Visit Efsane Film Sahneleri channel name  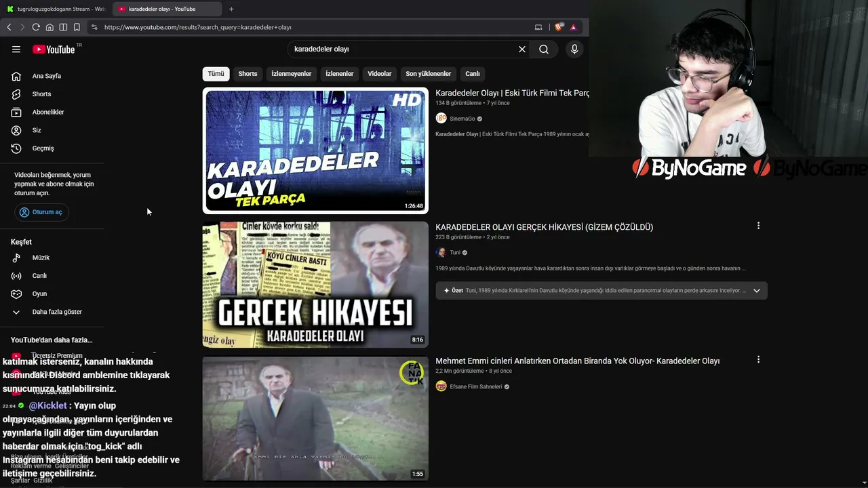[x=476, y=387]
